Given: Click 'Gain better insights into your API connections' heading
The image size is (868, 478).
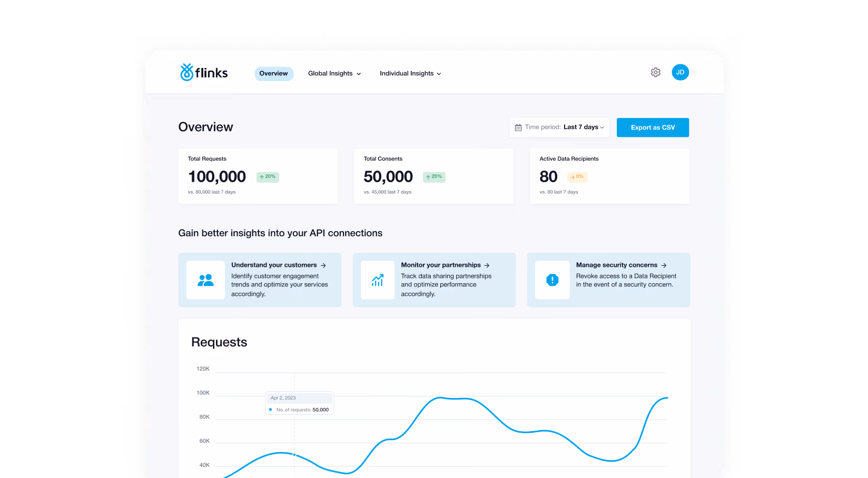Looking at the screenshot, I should pyautogui.click(x=280, y=233).
